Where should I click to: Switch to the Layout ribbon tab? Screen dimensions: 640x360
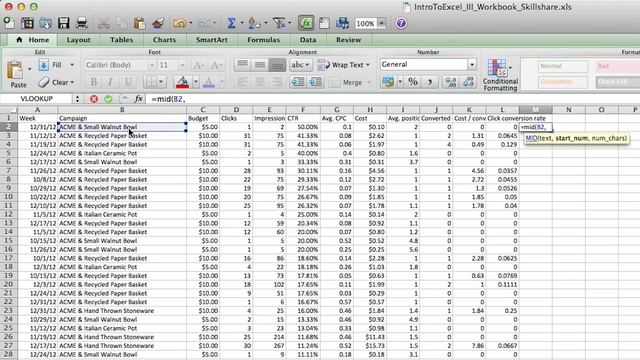coord(78,40)
